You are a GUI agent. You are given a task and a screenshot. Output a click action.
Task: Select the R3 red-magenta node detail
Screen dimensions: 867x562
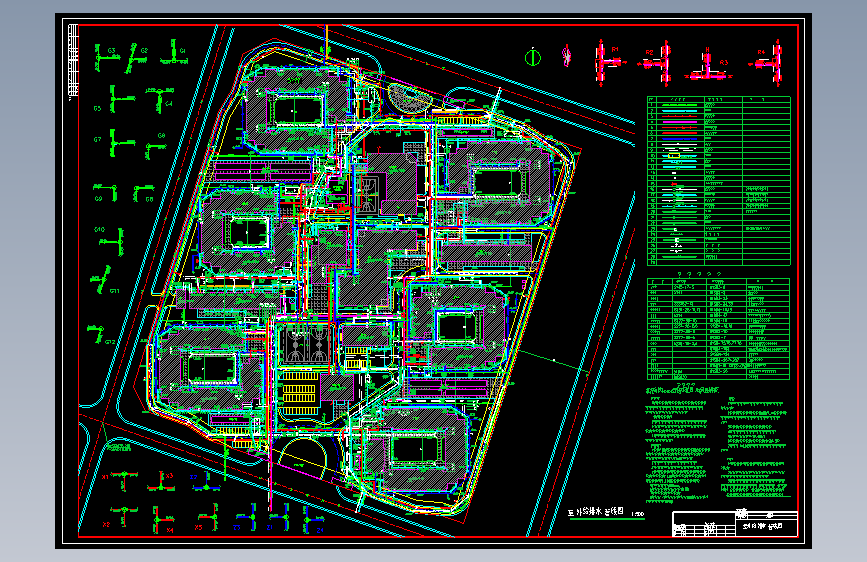pos(709,65)
